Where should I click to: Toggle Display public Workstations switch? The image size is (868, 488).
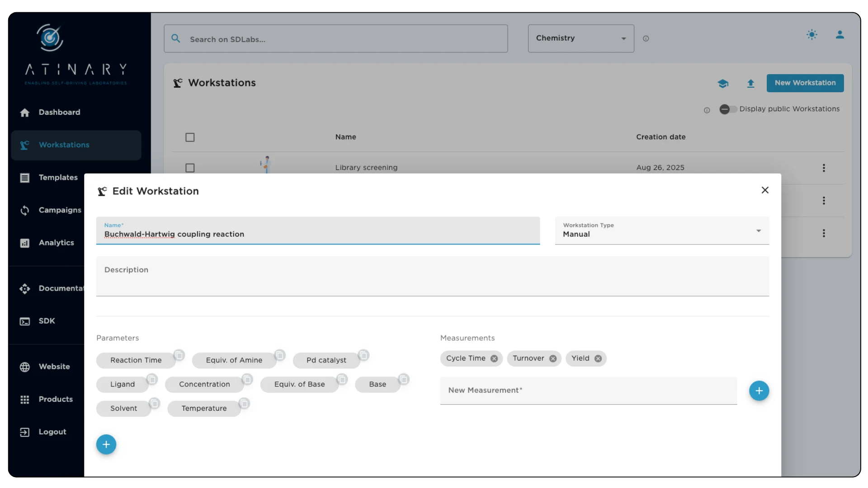[727, 109]
